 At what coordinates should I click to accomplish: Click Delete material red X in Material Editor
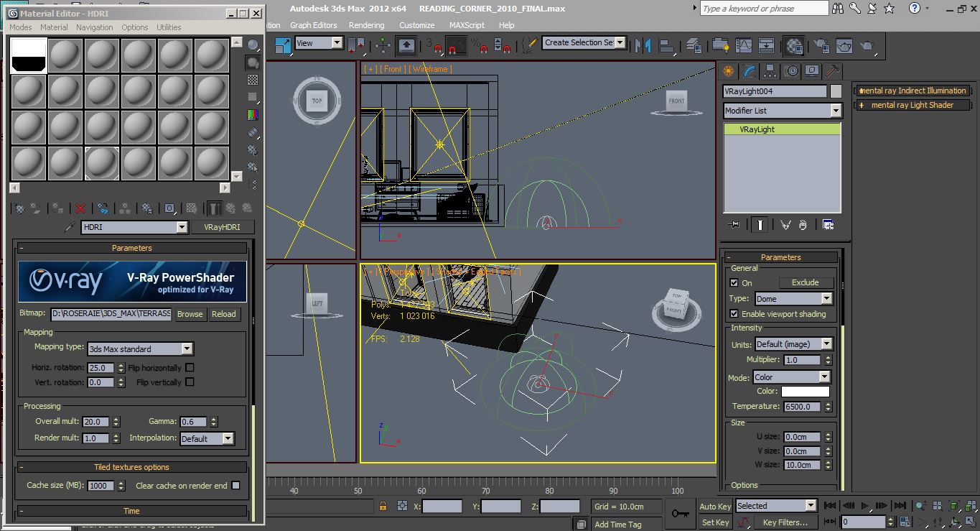(80, 208)
